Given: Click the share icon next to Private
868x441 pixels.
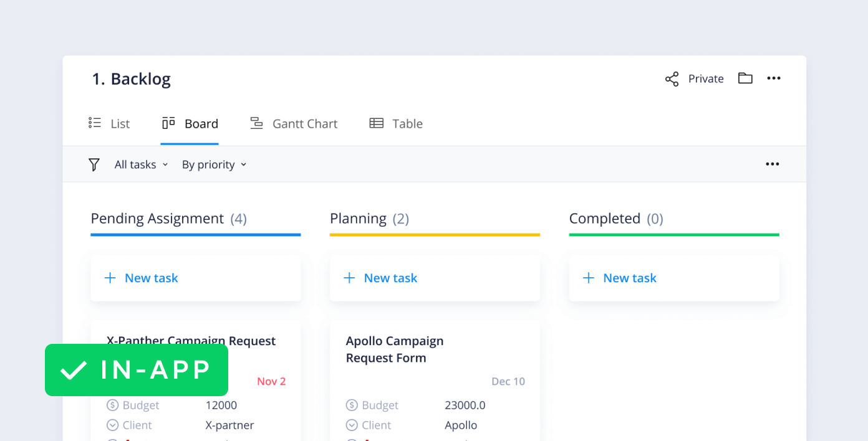Looking at the screenshot, I should pos(672,79).
